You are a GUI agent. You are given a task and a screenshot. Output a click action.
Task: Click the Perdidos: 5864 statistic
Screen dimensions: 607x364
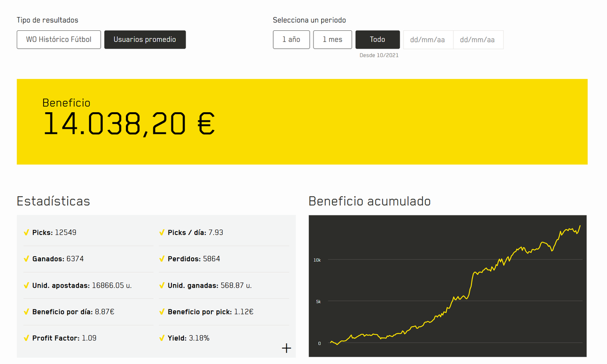coord(194,259)
